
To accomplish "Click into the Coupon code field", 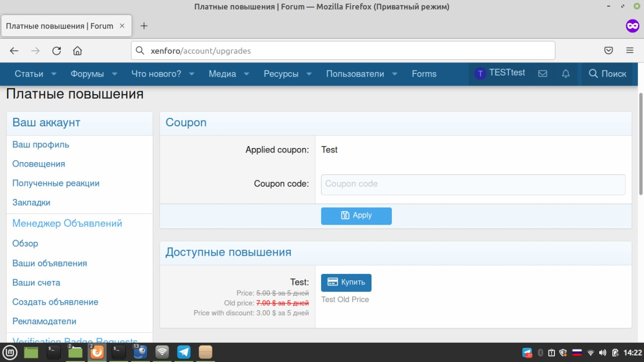I will pyautogui.click(x=473, y=184).
